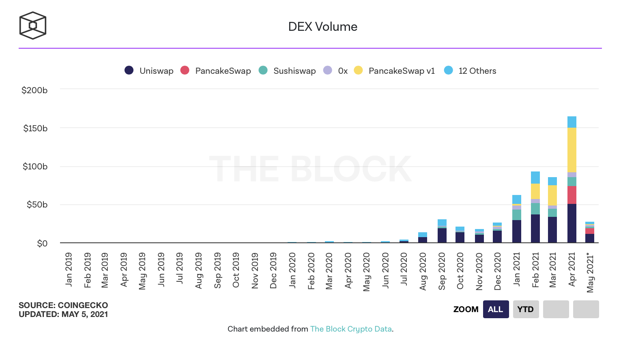Viewport: 636px width, 364px height.
Task: Click the first blank gray zoom button
Action: point(556,309)
